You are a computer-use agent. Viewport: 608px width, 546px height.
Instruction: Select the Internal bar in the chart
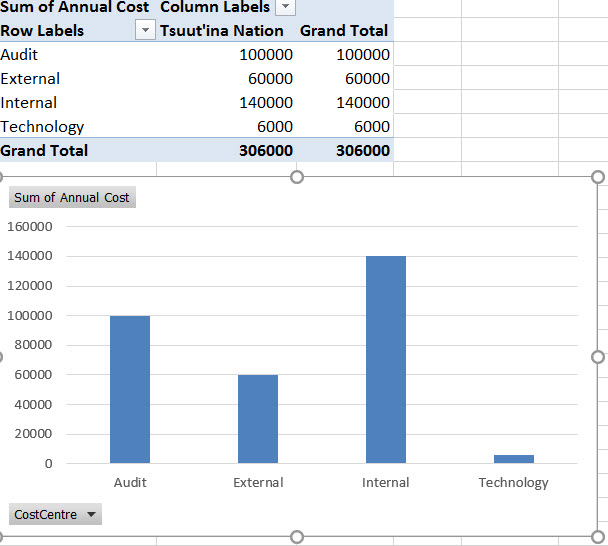pos(386,359)
